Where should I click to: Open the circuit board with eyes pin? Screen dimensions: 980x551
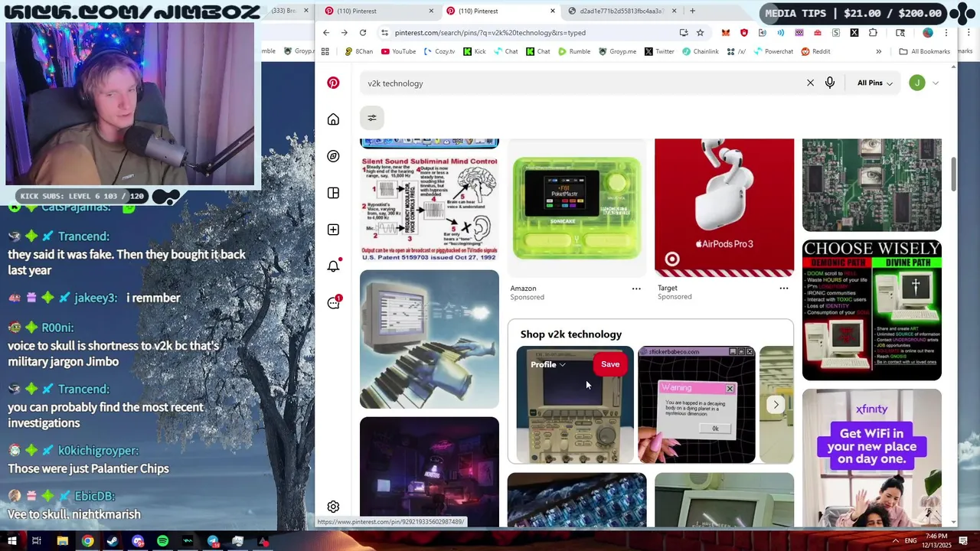pyautogui.click(x=872, y=185)
